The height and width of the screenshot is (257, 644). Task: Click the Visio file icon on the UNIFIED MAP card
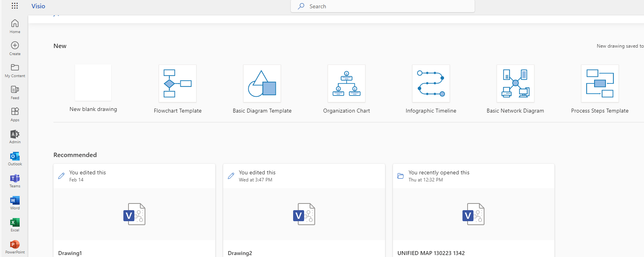pos(473,214)
